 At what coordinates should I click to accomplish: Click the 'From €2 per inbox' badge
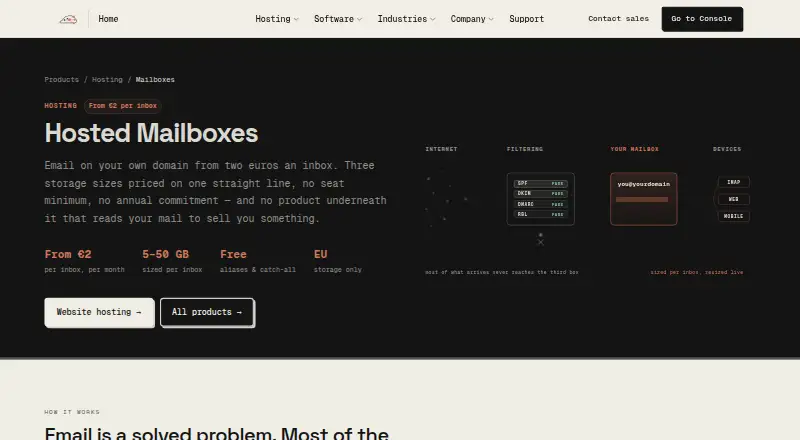122,106
